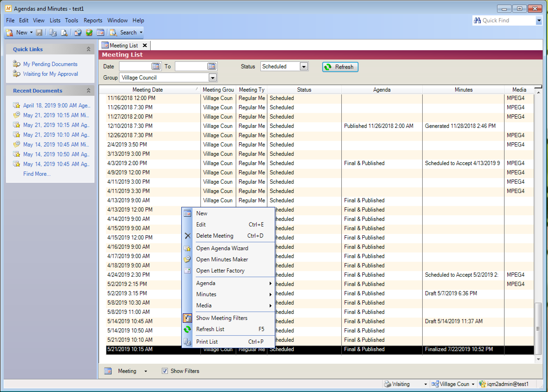Open May 14, 2019 10:50 AM agenda link

56,154
